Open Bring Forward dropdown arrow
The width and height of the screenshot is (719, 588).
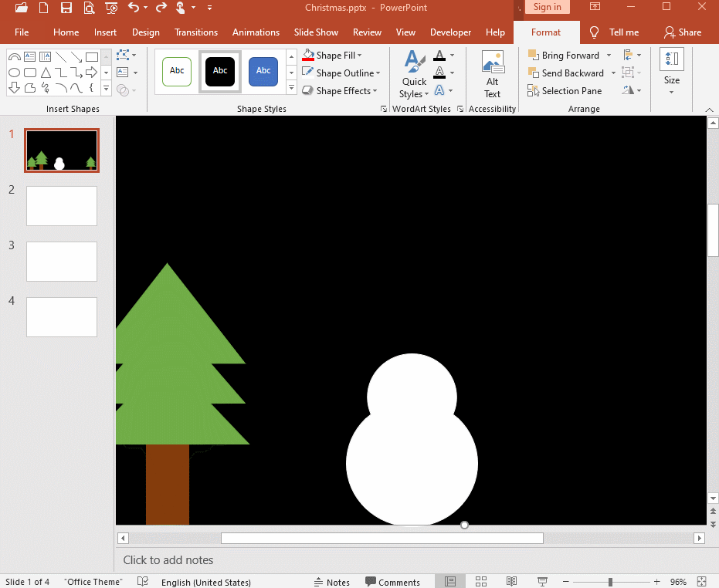point(609,56)
